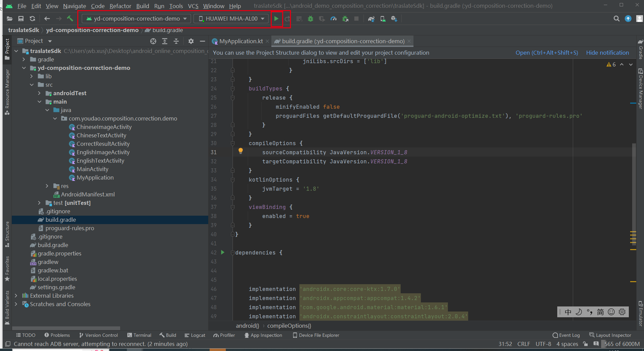The width and height of the screenshot is (644, 351).
Task: Switch to the MyApplication.kt editor tab
Action: point(240,41)
